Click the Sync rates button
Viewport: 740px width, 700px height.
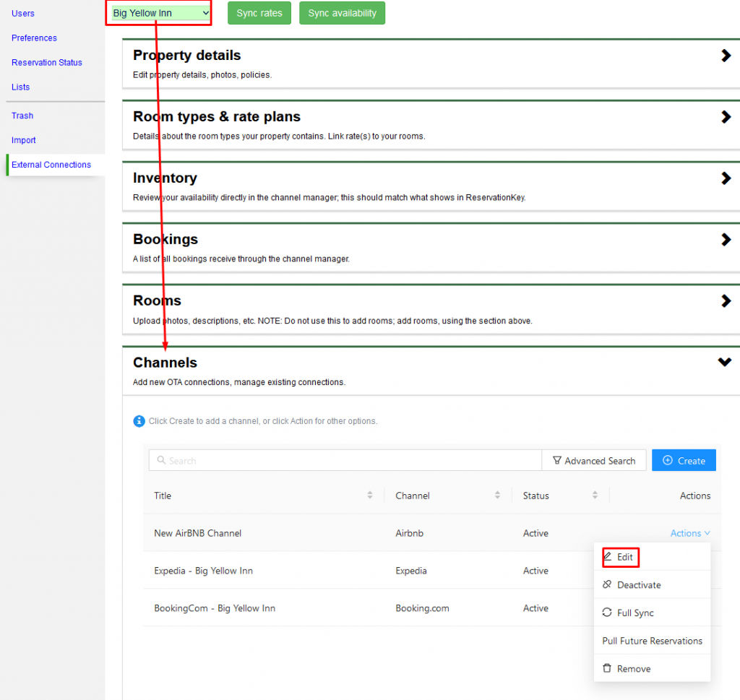[x=259, y=13]
